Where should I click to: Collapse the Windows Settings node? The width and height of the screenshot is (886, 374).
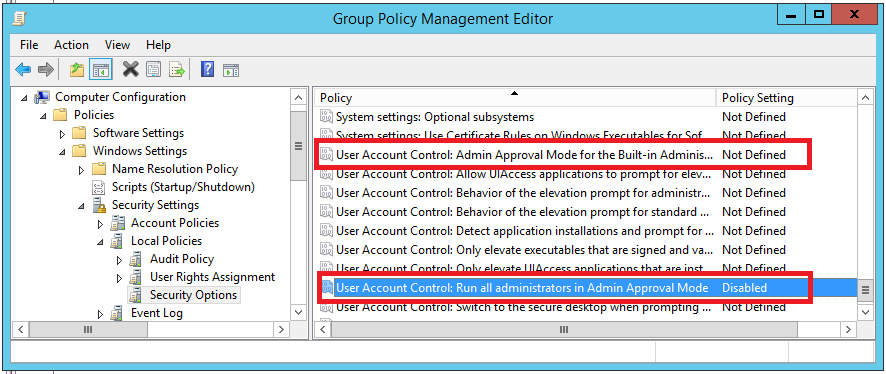pos(62,152)
